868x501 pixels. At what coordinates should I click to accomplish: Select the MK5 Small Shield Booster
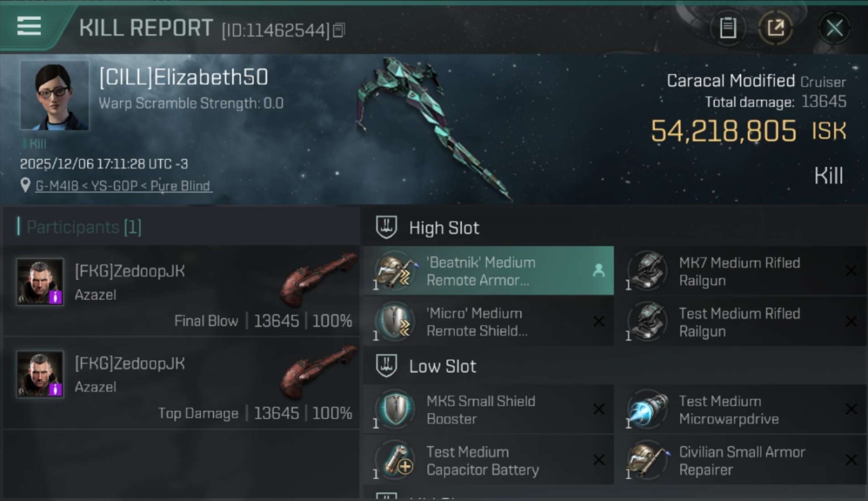pos(488,409)
